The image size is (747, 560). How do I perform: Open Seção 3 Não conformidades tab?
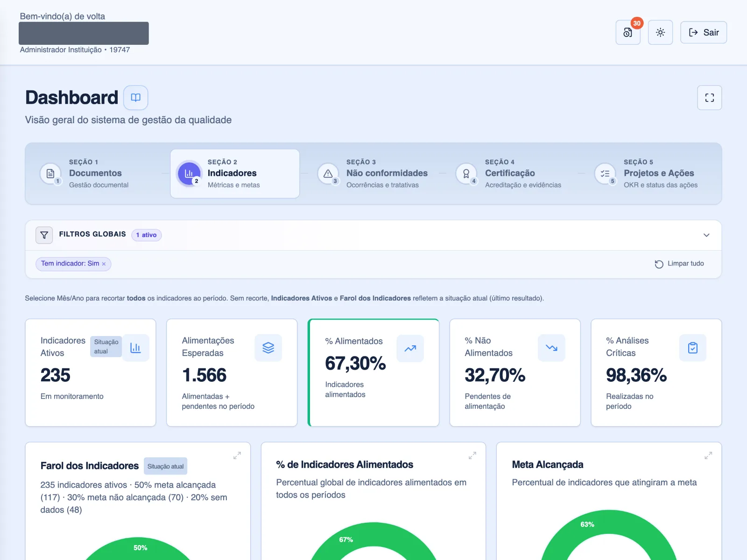click(x=373, y=174)
